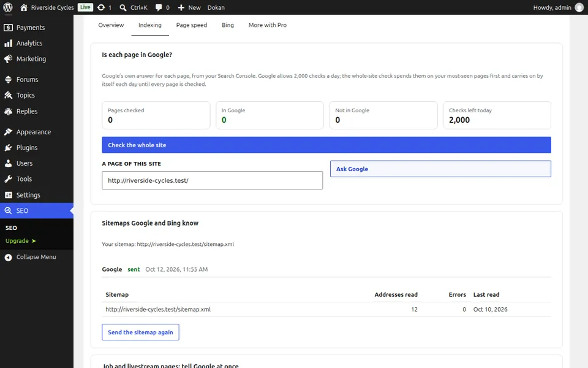This screenshot has width=588, height=368.
Task: Open Analytics bar chart icon
Action: click(8, 43)
